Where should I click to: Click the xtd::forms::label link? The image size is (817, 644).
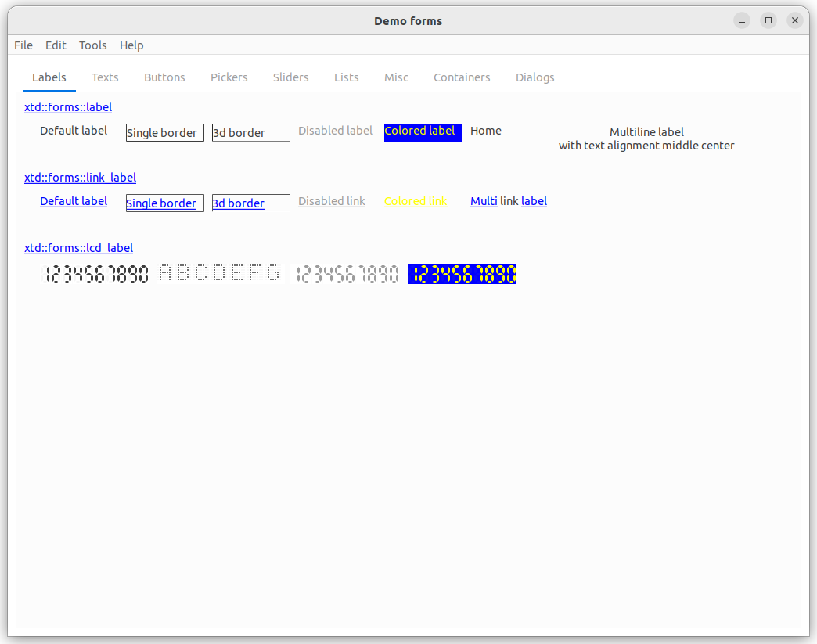coord(68,107)
